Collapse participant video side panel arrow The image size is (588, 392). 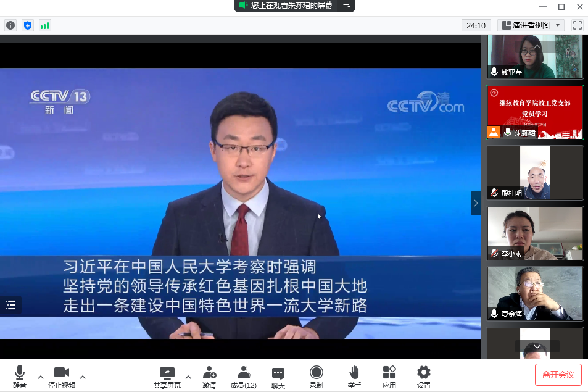click(x=476, y=203)
